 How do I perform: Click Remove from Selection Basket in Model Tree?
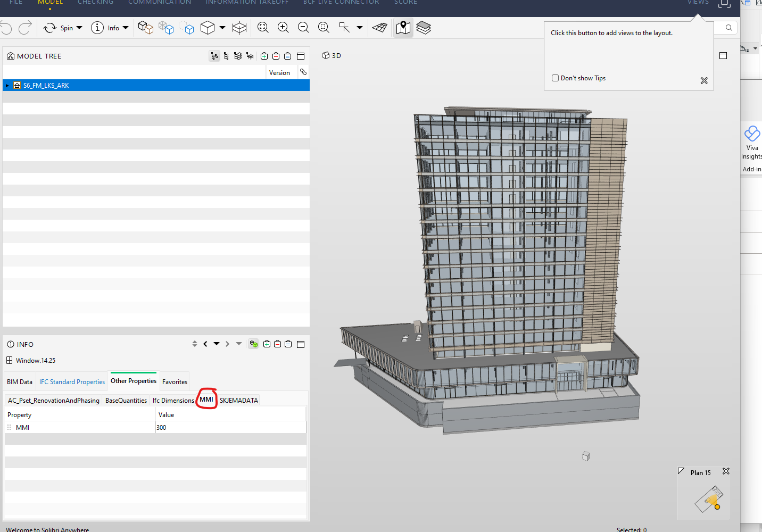(276, 56)
